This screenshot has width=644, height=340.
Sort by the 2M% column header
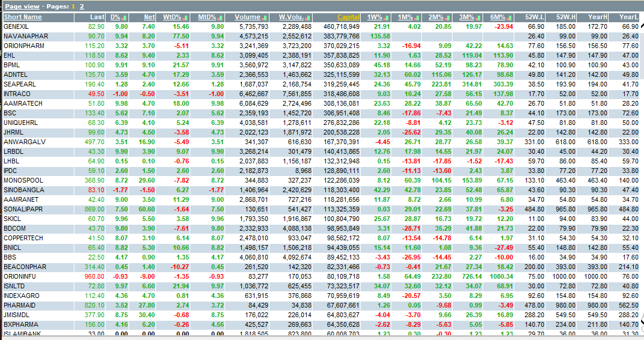click(436, 17)
